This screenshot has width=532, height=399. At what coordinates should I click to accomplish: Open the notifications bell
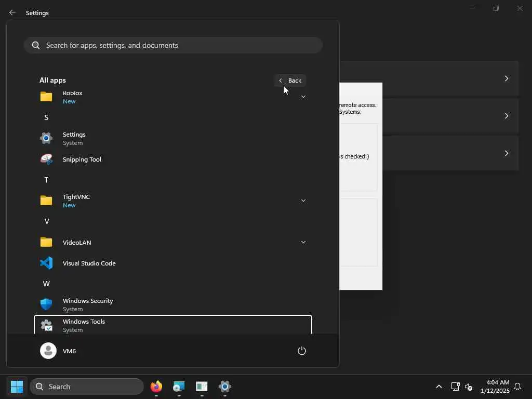(517, 387)
